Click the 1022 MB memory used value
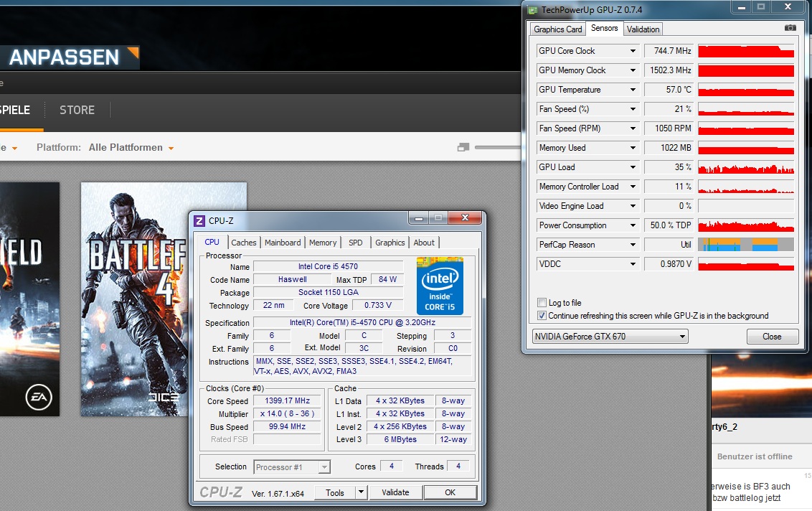Viewport: 812px width, 511px height. coord(669,148)
